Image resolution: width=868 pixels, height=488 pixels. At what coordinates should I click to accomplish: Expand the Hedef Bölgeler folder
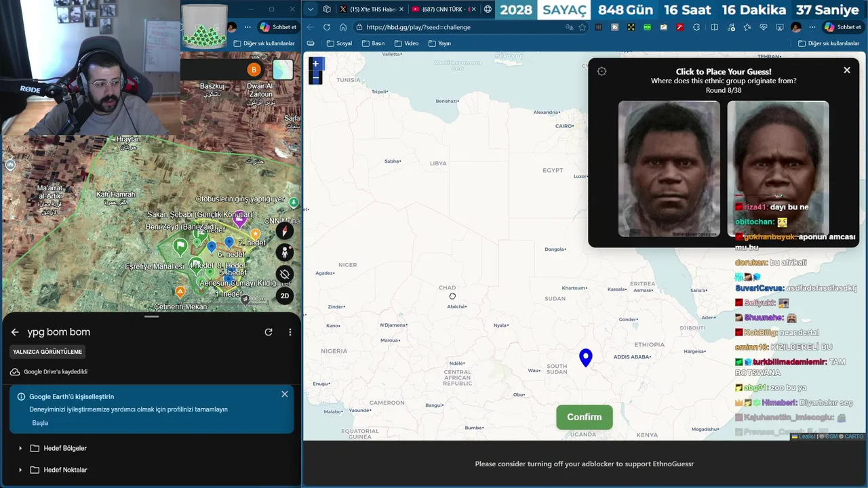click(x=20, y=448)
